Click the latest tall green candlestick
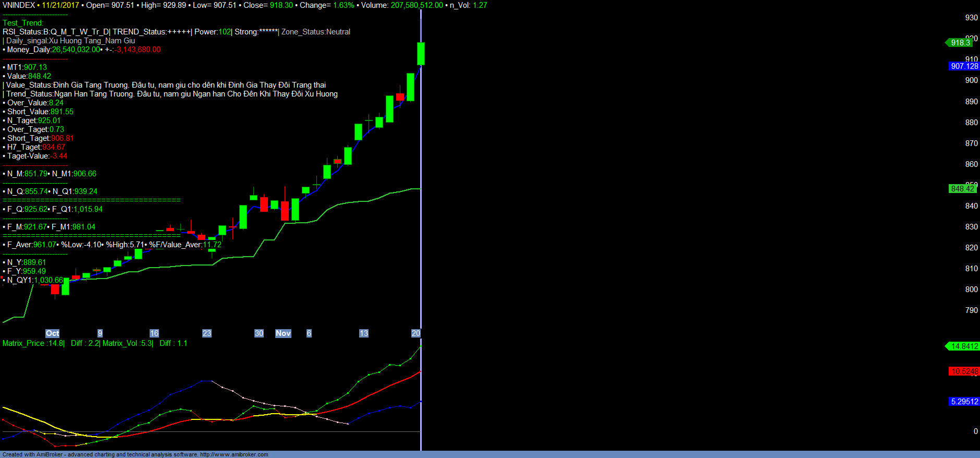The width and height of the screenshot is (980, 458). tap(421, 54)
